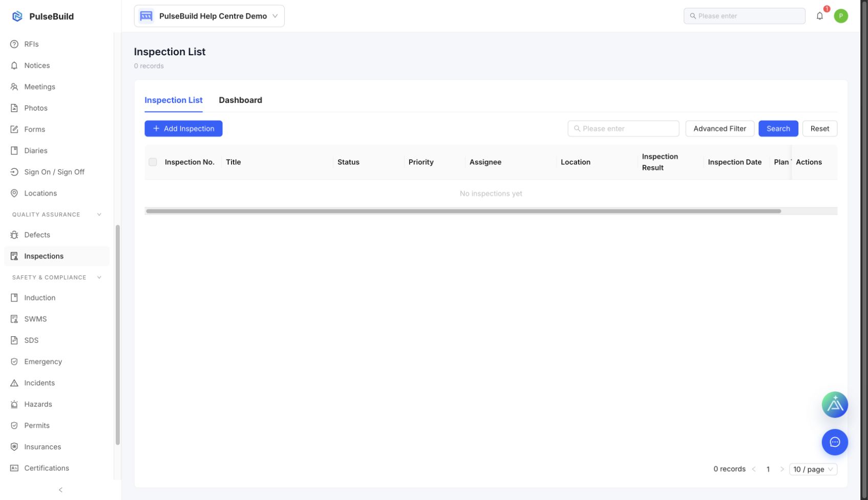868x500 pixels.
Task: Open Inspections in the sidebar
Action: [57, 256]
